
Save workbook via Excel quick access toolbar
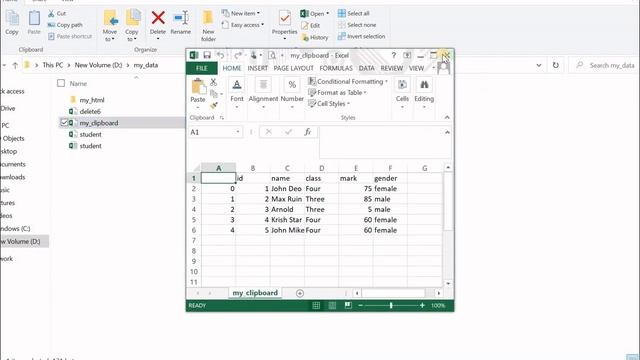tap(207, 55)
